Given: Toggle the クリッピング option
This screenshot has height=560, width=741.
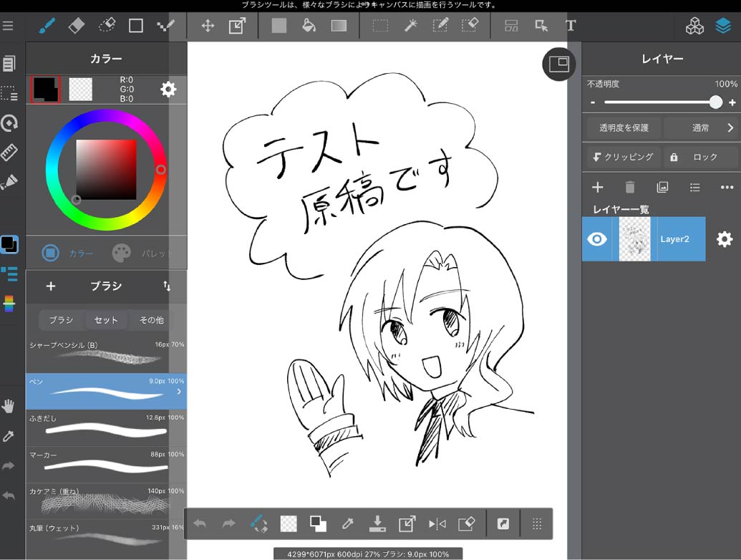Looking at the screenshot, I should [x=622, y=157].
